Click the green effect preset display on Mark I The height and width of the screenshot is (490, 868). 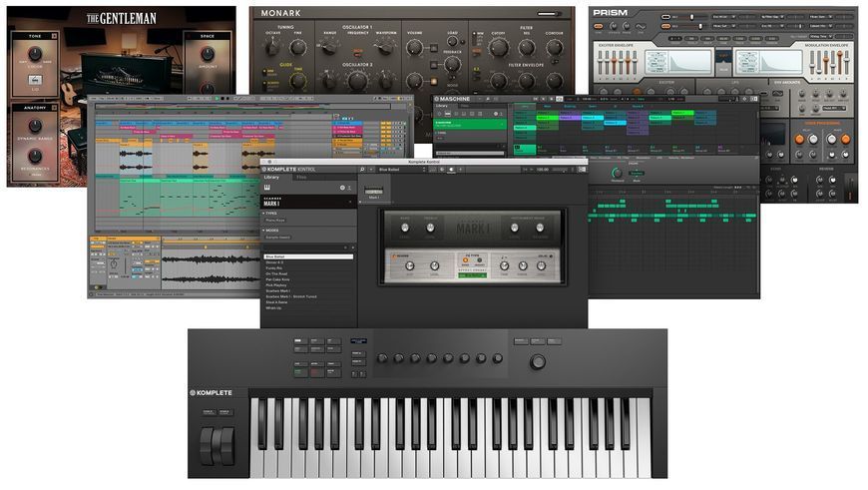(x=472, y=275)
